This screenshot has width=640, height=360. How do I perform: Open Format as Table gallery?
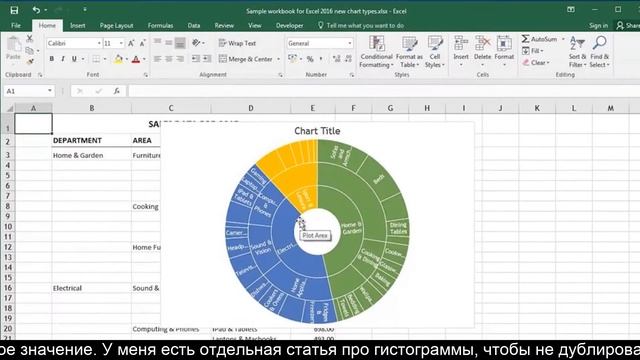(409, 52)
